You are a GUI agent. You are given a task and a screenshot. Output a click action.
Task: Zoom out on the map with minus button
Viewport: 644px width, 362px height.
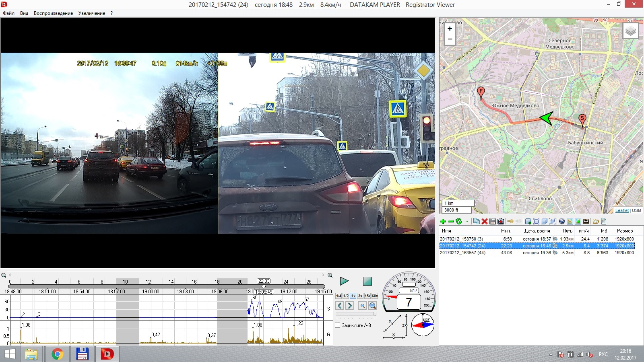pyautogui.click(x=450, y=39)
